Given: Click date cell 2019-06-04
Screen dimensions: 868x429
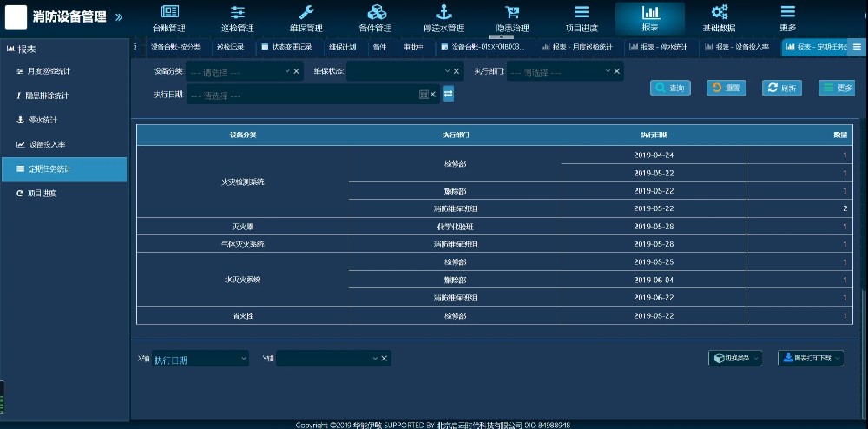Looking at the screenshot, I should pyautogui.click(x=654, y=280).
